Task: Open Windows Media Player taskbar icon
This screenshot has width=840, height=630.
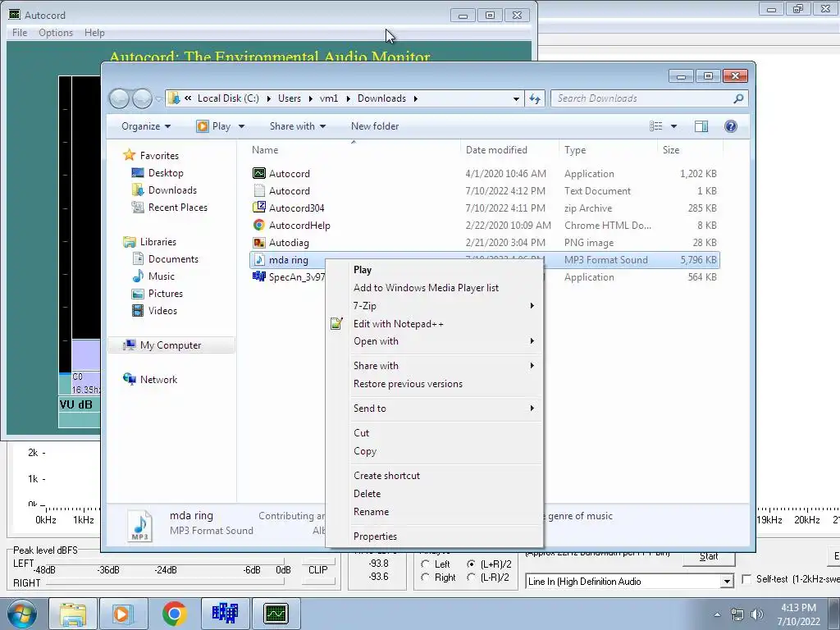Action: pos(123,614)
